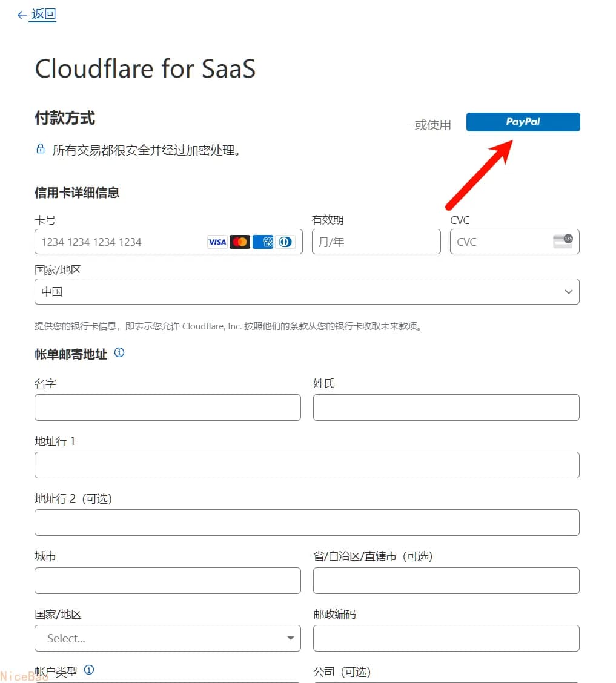
Task: Click the 信用卡详细信息 heading
Action: click(x=77, y=193)
